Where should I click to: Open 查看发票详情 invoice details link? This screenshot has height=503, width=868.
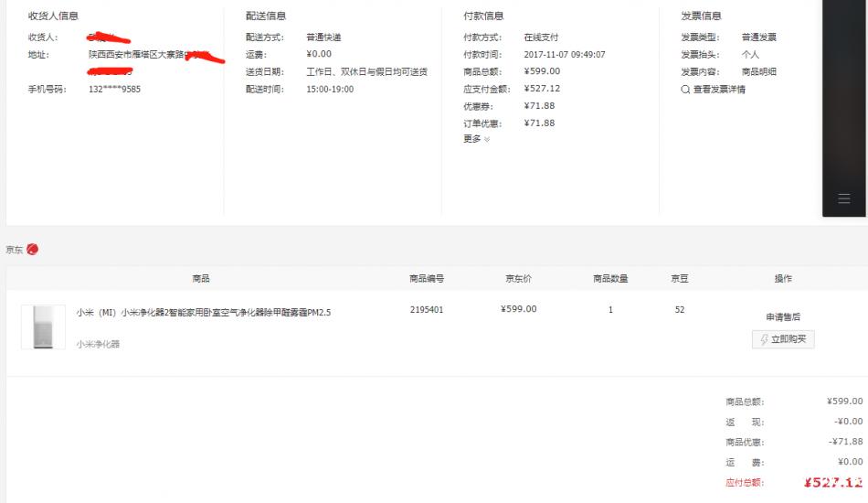click(719, 90)
